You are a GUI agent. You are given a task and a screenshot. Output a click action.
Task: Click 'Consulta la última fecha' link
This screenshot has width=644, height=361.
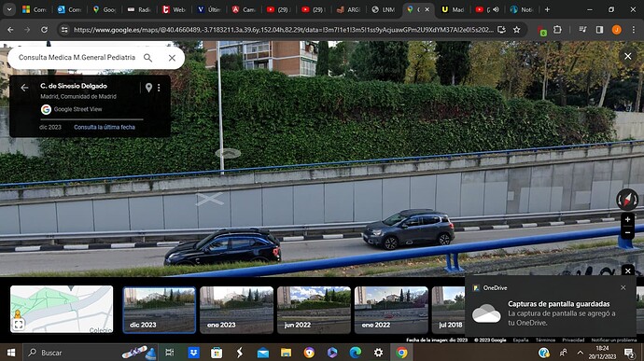pos(105,127)
